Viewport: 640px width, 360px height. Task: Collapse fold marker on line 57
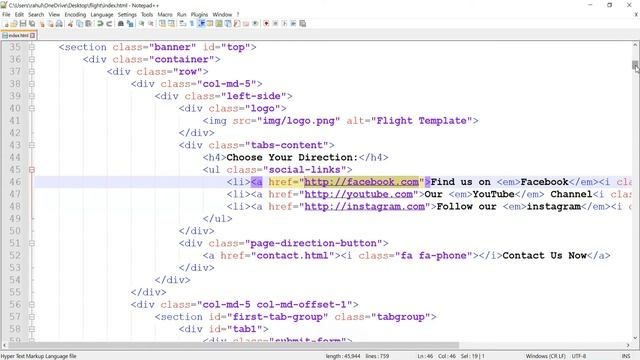pos(31,316)
